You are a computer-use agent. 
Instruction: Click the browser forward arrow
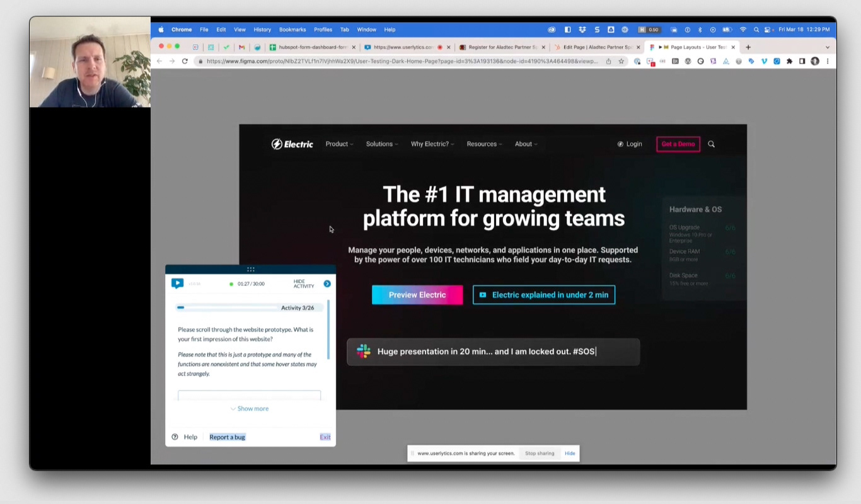[171, 61]
